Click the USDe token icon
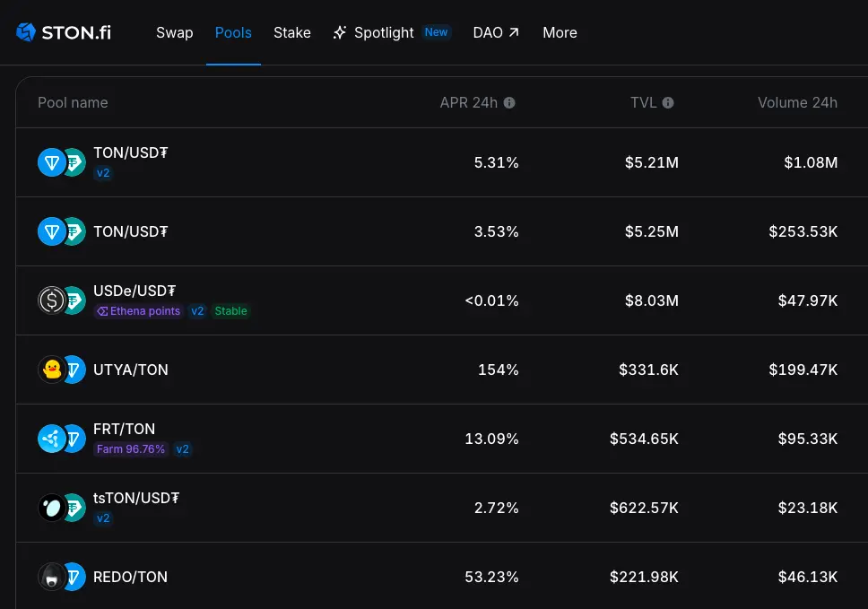Screen dimensions: 868x609 pos(51,300)
